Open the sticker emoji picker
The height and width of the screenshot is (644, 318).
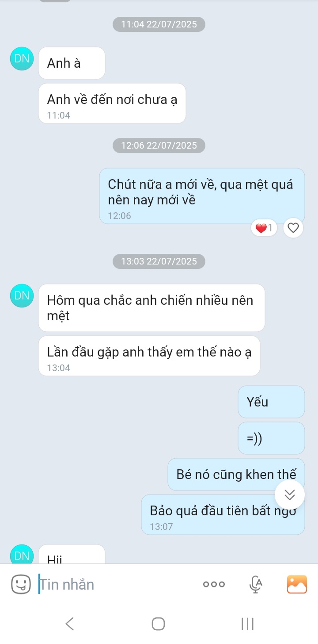[21, 584]
